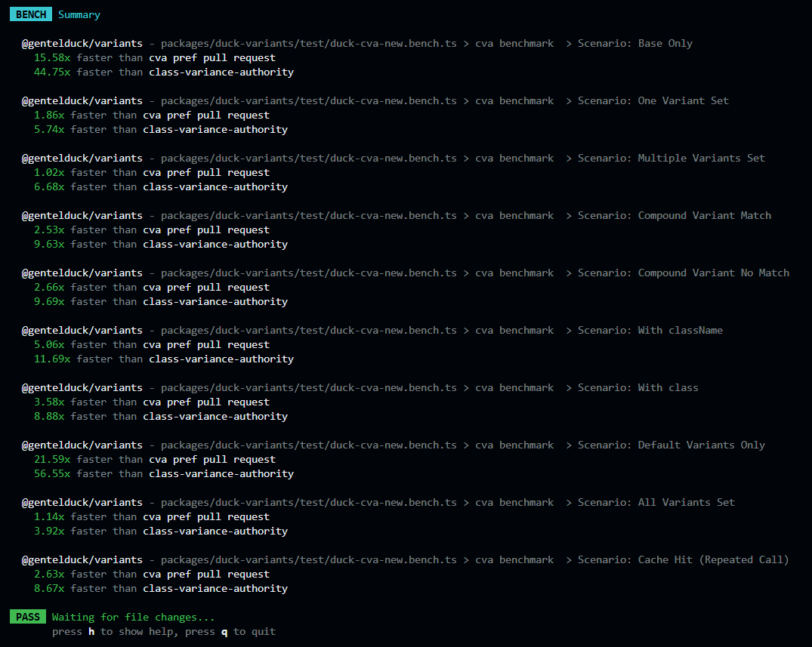The height and width of the screenshot is (647, 812).
Task: Click the 11.69x faster value
Action: click(52, 359)
